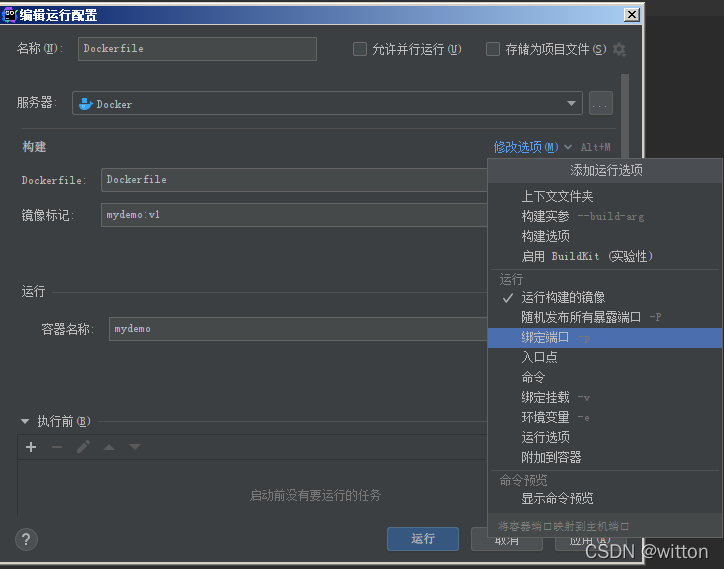Click the Docker whale icon in server combo

click(x=86, y=103)
